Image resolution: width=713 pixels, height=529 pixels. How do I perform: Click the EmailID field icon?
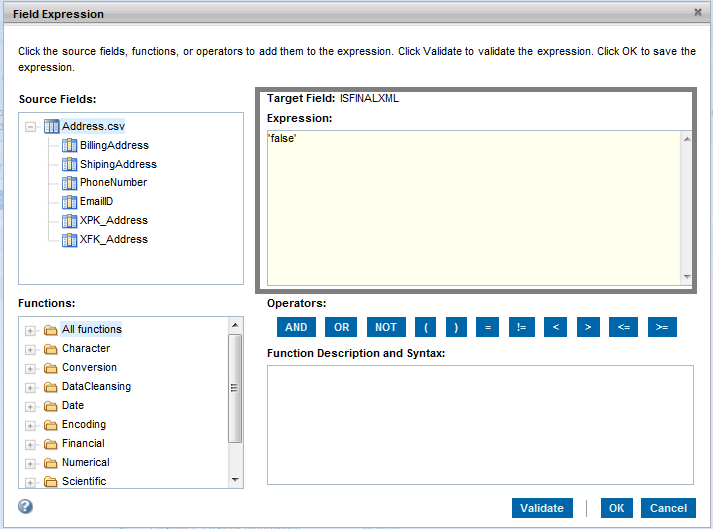[x=69, y=202]
